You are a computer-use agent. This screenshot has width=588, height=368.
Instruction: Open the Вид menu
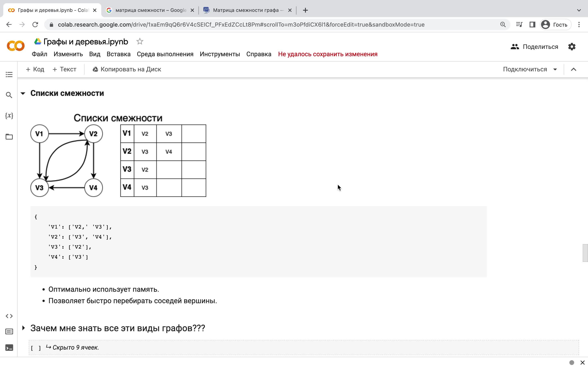coord(95,54)
